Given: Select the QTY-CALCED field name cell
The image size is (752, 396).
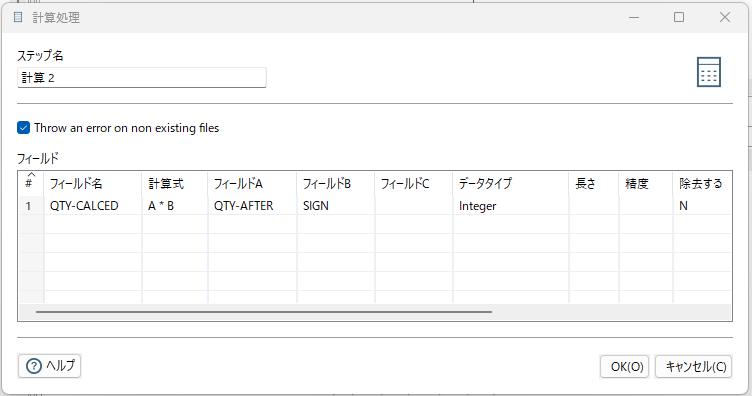Looking at the screenshot, I should click(93, 206).
